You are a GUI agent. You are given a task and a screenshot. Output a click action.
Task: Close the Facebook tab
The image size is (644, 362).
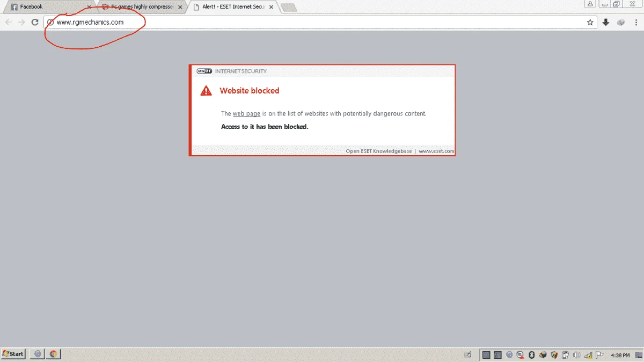click(89, 7)
